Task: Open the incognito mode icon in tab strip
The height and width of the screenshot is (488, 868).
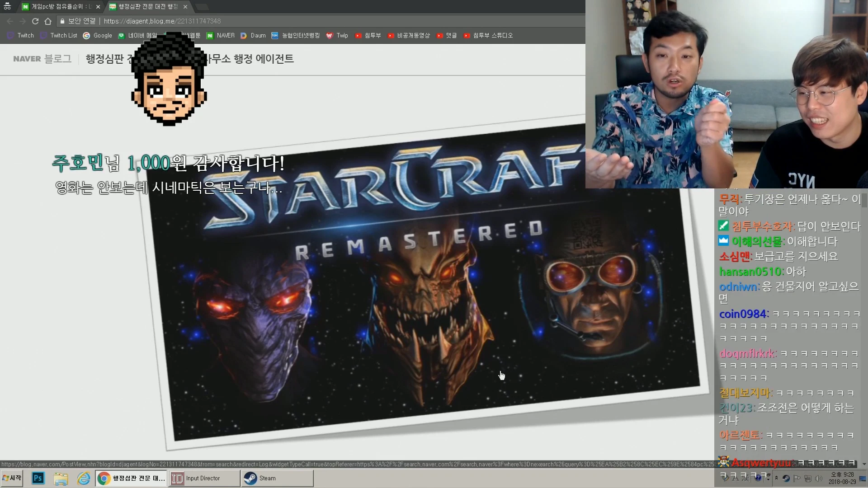Action: pyautogui.click(x=7, y=6)
